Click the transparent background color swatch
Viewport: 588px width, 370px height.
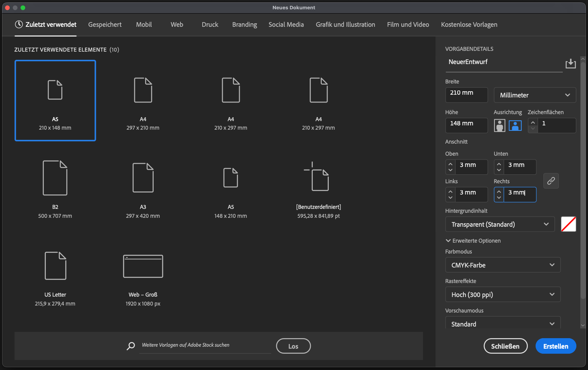[x=568, y=224]
